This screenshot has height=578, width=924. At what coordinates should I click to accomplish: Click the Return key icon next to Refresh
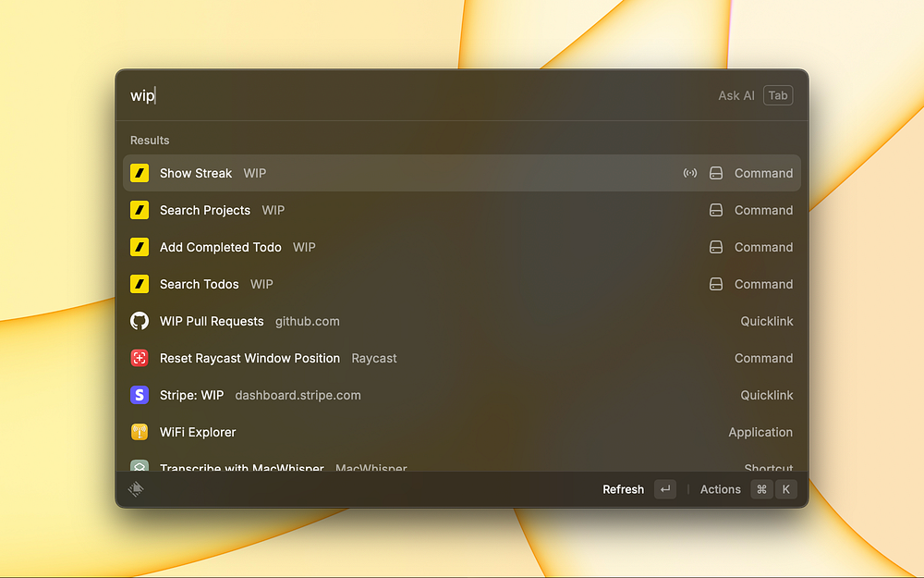click(665, 489)
